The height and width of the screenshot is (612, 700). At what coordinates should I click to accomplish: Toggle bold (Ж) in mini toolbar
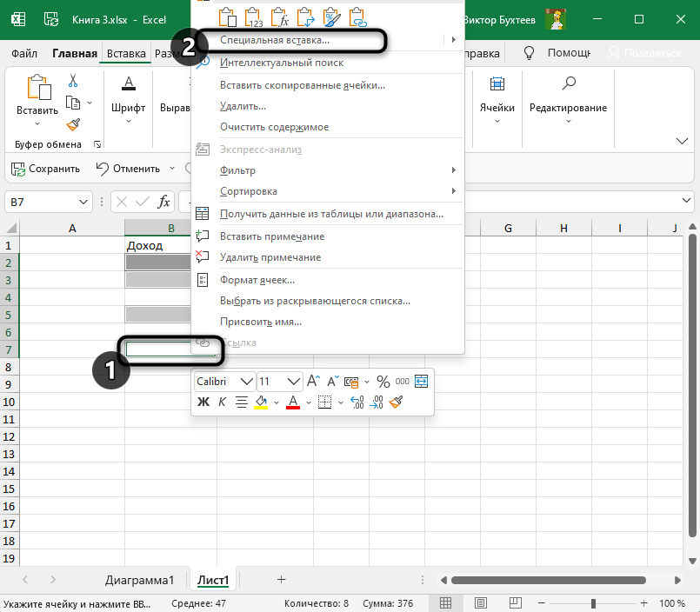tap(203, 402)
